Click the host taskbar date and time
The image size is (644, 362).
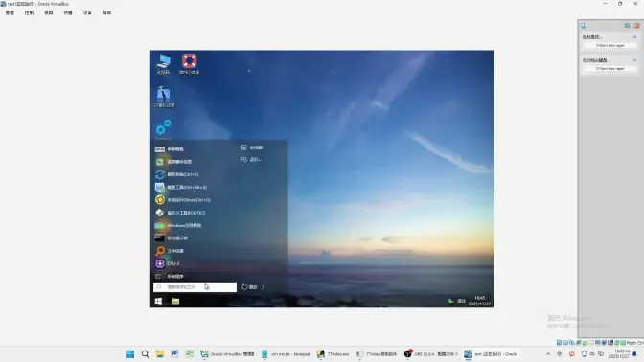[x=619, y=353]
